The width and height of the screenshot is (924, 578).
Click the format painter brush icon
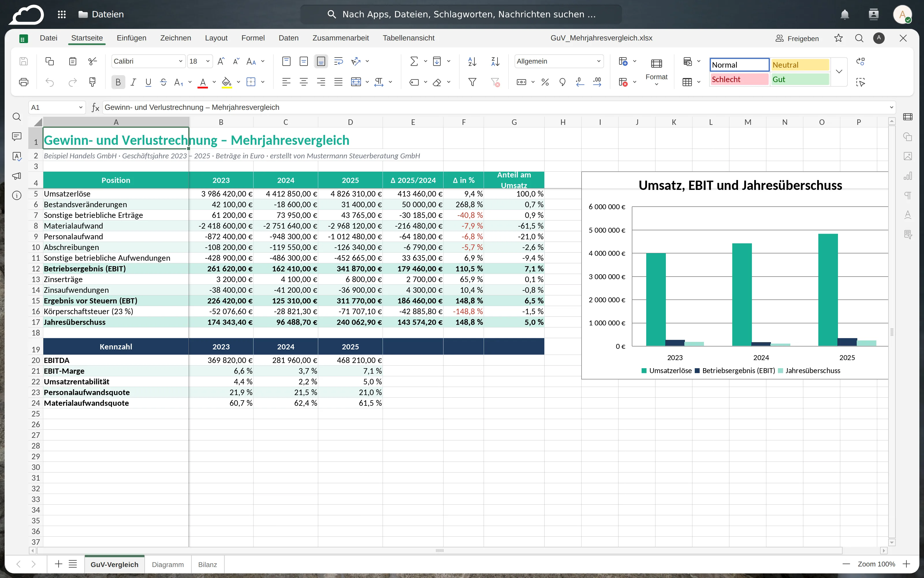tap(92, 82)
